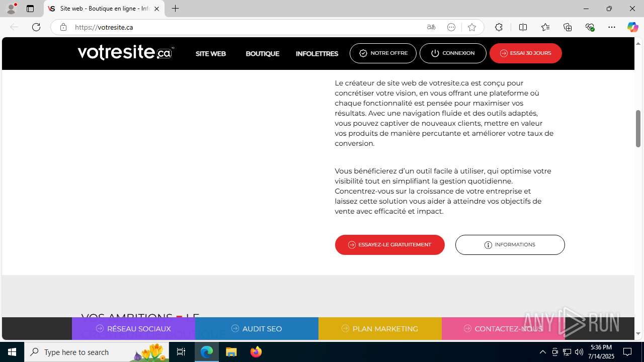Open Edge from taskbar
This screenshot has height=362, width=644.
pyautogui.click(x=207, y=352)
